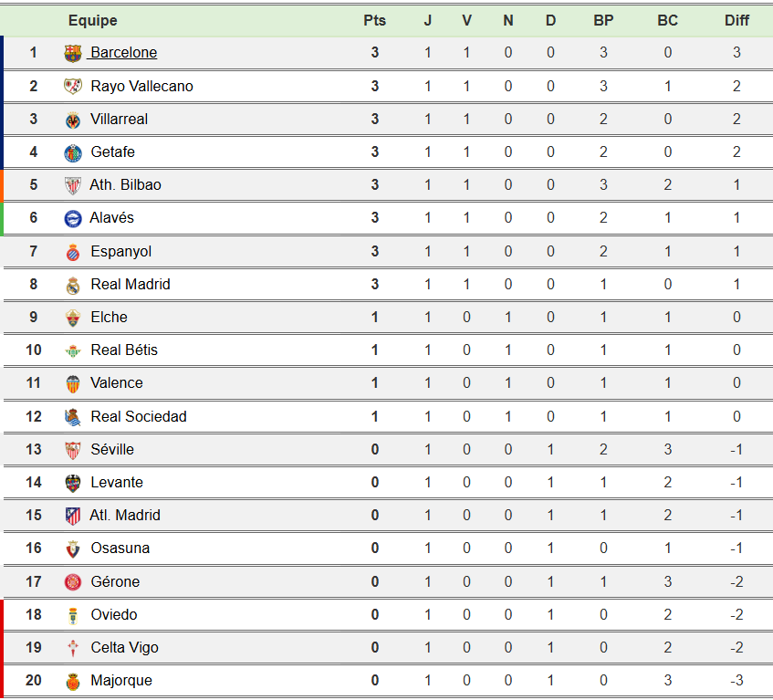
Task: Click the Celta Vigo crest icon
Action: [73, 648]
